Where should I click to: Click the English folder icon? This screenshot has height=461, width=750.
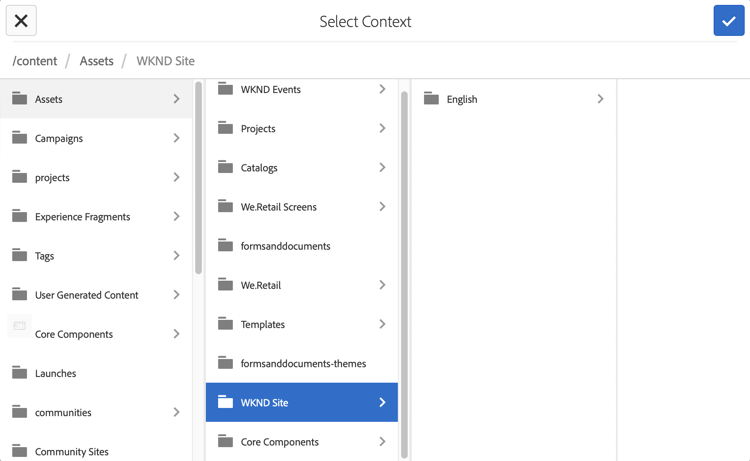[x=431, y=99]
